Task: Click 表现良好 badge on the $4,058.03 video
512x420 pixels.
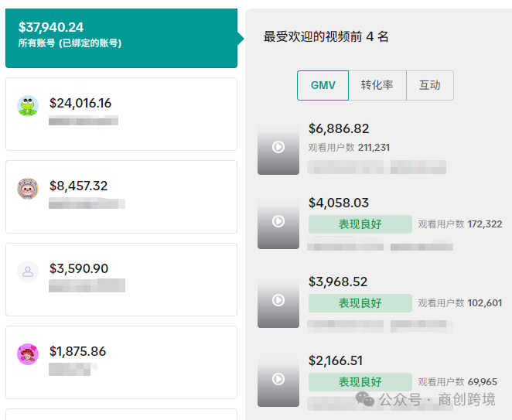Action: [360, 224]
